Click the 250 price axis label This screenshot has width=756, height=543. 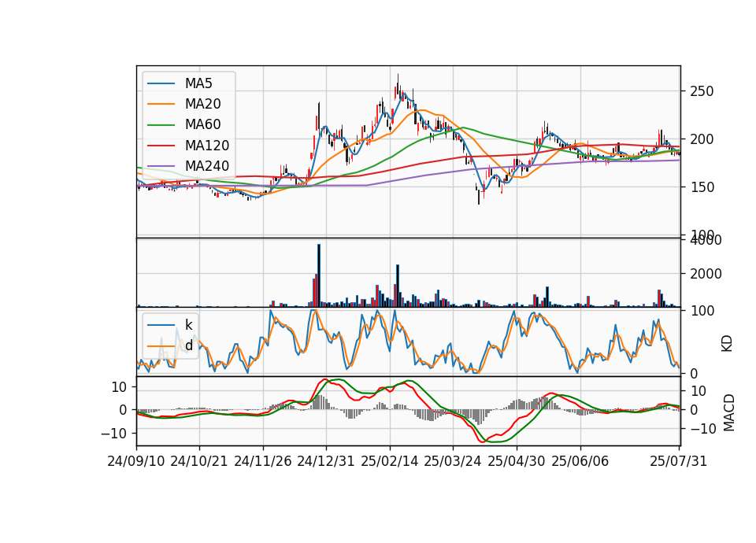[702, 91]
